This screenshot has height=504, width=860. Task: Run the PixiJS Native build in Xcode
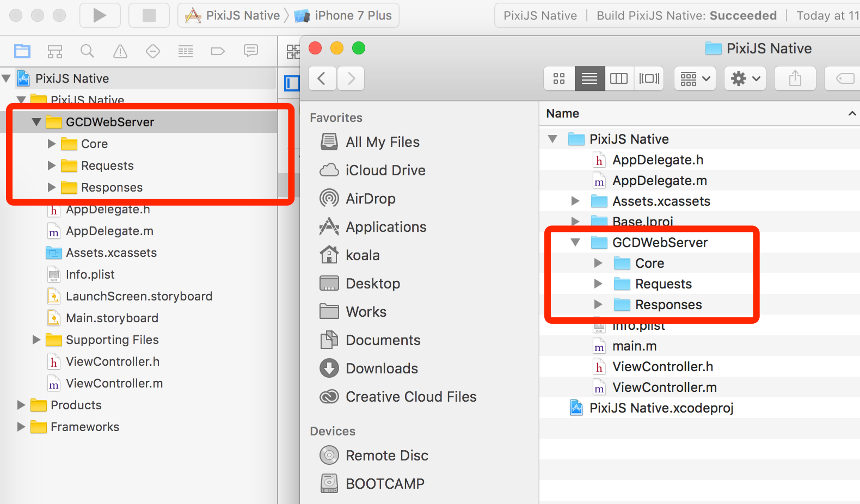tap(100, 15)
